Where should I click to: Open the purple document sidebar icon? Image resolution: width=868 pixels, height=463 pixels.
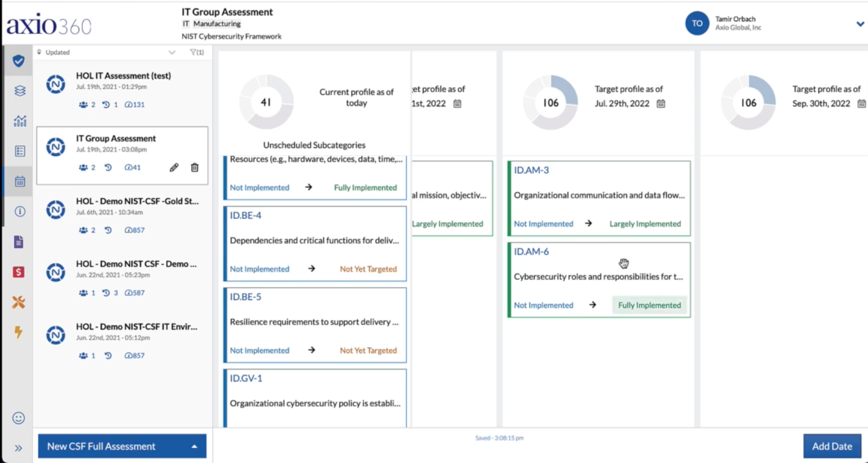pyautogui.click(x=19, y=242)
